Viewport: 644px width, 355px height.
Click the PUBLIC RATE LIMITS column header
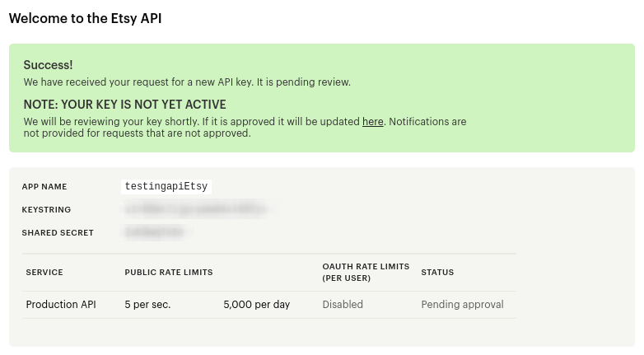point(169,272)
